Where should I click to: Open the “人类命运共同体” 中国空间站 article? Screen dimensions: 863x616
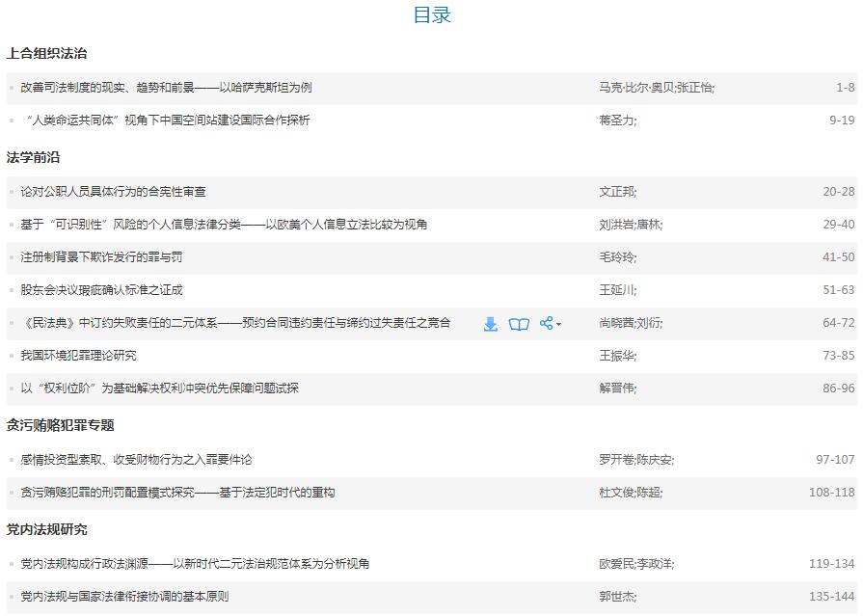(166, 121)
